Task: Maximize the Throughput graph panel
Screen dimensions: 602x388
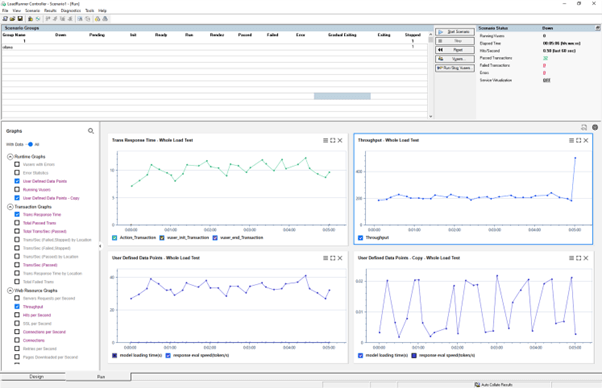Action: [579, 140]
